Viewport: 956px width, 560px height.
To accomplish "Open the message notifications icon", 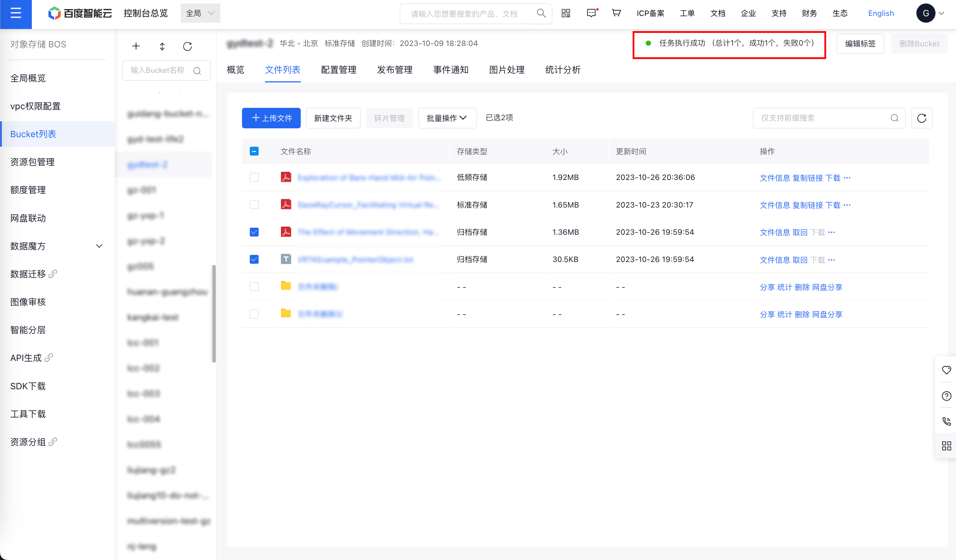I will [x=592, y=13].
